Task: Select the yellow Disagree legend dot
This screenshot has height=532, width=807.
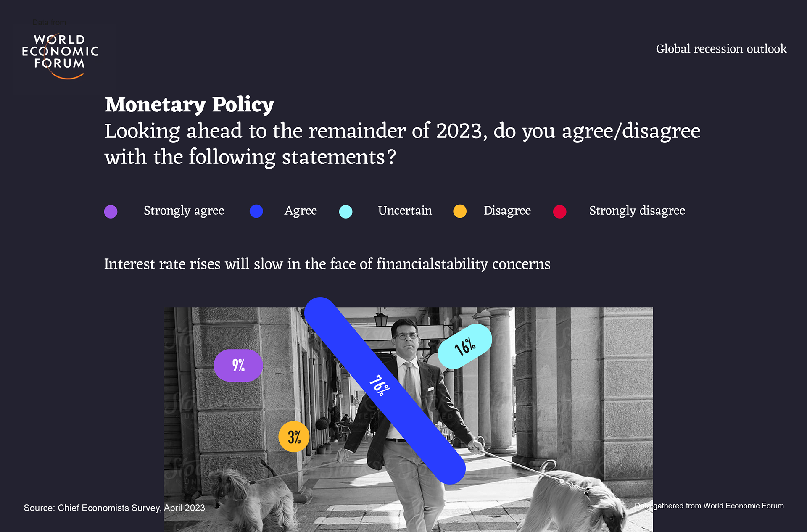Action: point(460,211)
